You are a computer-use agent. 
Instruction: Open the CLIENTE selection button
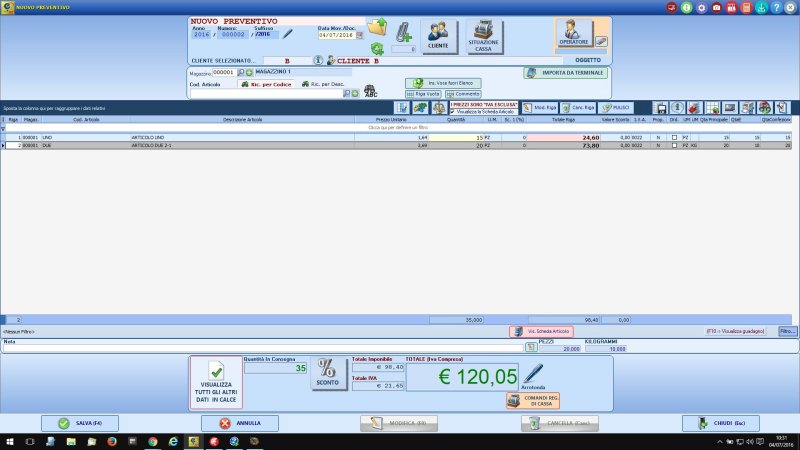pyautogui.click(x=438, y=36)
